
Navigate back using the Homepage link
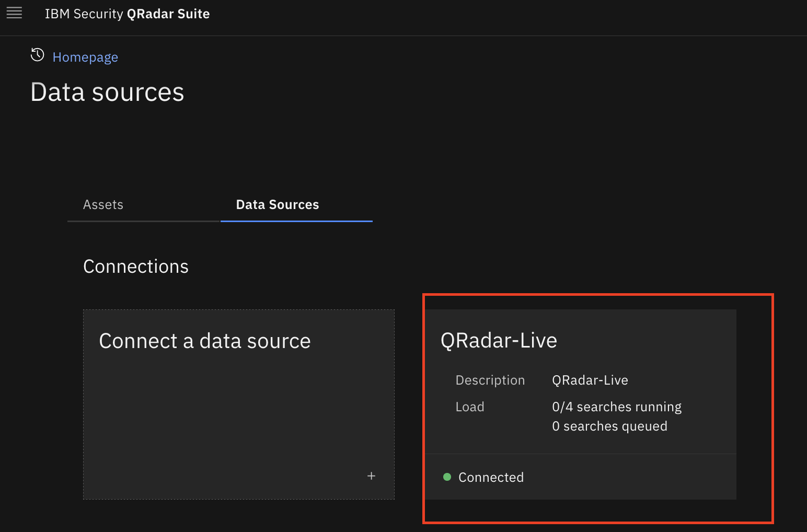click(x=85, y=57)
